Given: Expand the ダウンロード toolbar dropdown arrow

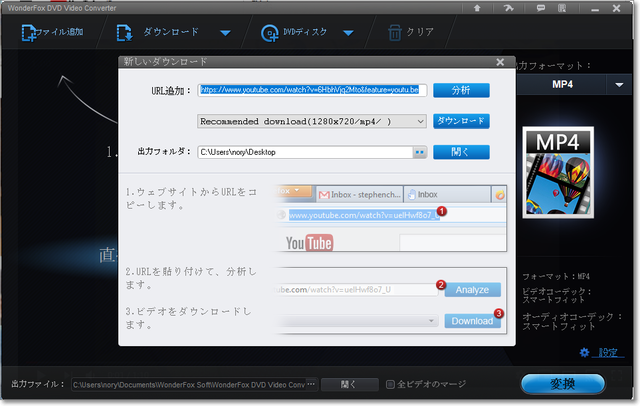Looking at the screenshot, I should click(225, 32).
